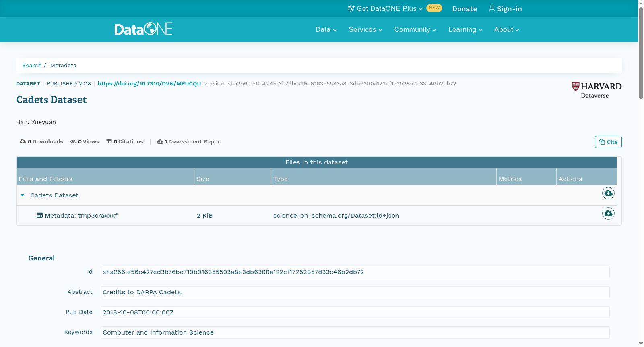This screenshot has height=347, width=644.
Task: Click the scrollbar down arrow
Action: [641, 343]
